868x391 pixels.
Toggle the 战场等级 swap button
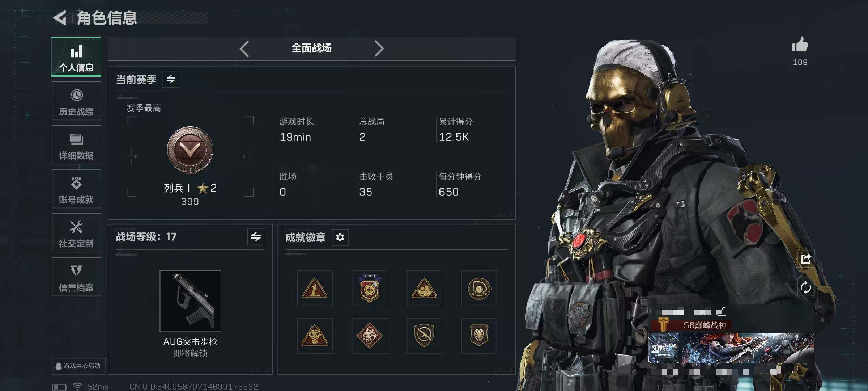point(256,237)
